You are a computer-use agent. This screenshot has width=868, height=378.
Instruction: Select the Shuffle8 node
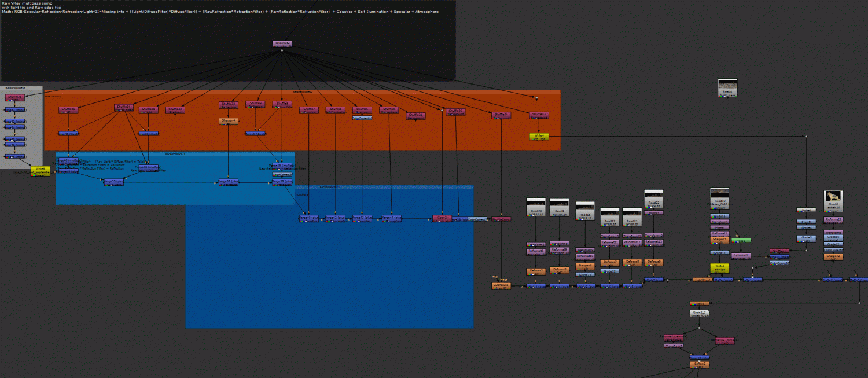coord(282,104)
